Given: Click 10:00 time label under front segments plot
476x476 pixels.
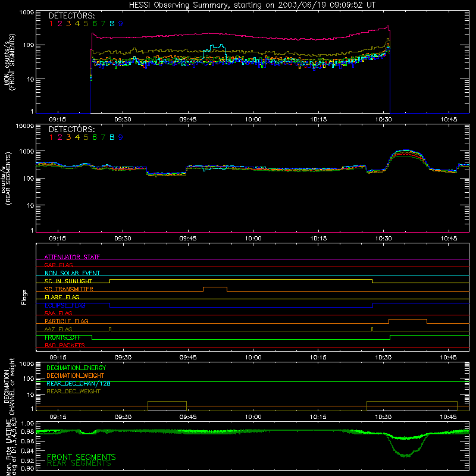Looking at the screenshot, I should point(253,120).
